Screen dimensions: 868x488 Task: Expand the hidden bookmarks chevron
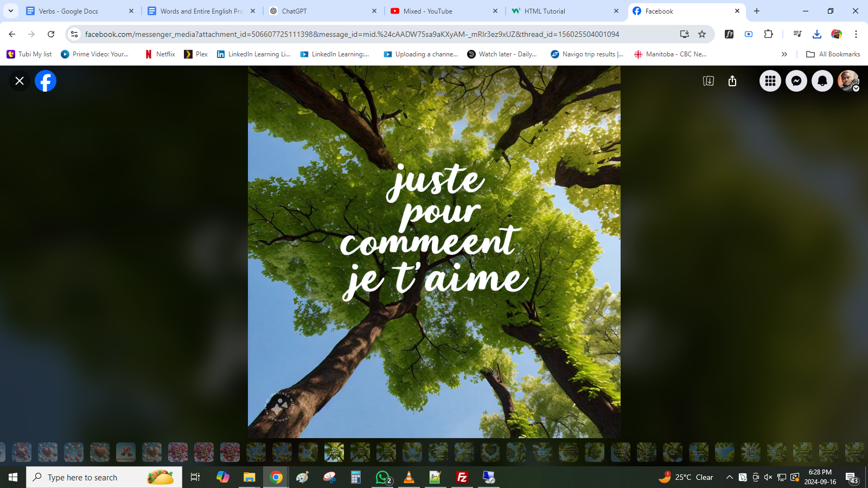click(784, 54)
